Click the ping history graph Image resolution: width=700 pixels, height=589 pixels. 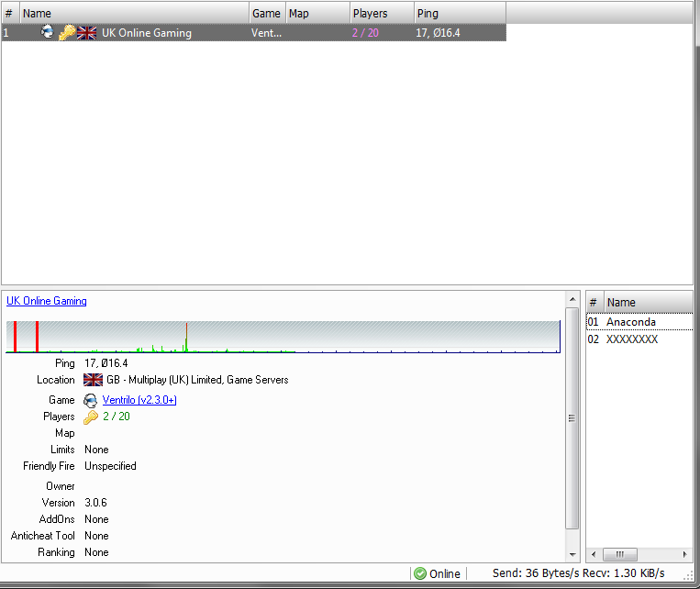click(x=283, y=337)
